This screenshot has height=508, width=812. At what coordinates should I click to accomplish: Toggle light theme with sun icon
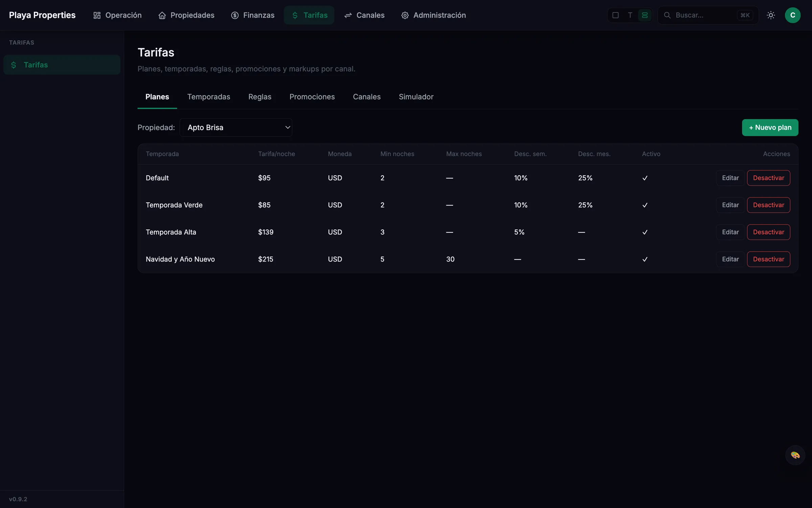(x=771, y=15)
